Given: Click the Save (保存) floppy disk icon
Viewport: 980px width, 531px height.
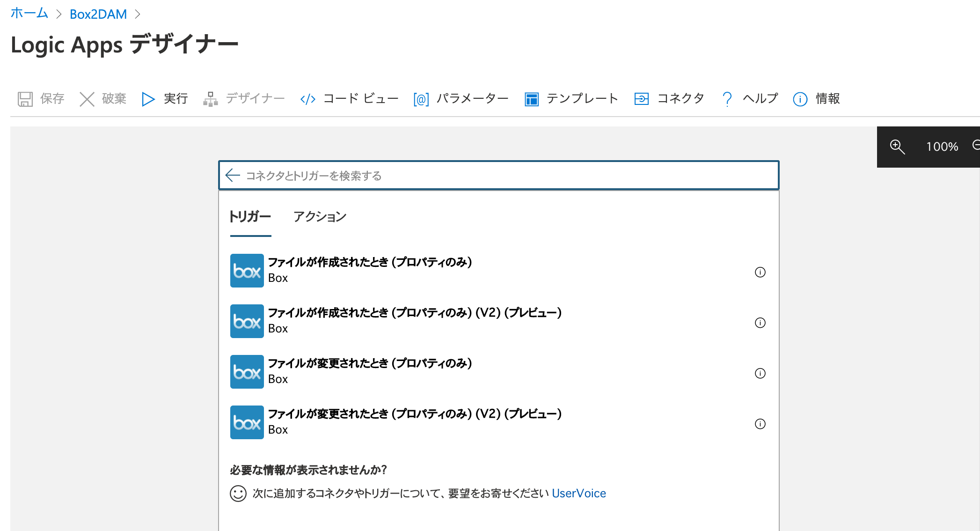Looking at the screenshot, I should tap(25, 99).
